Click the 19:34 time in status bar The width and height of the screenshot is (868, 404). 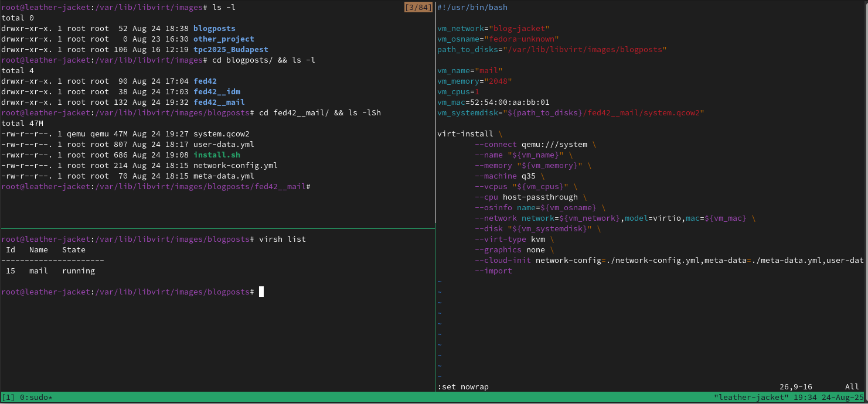pos(805,398)
